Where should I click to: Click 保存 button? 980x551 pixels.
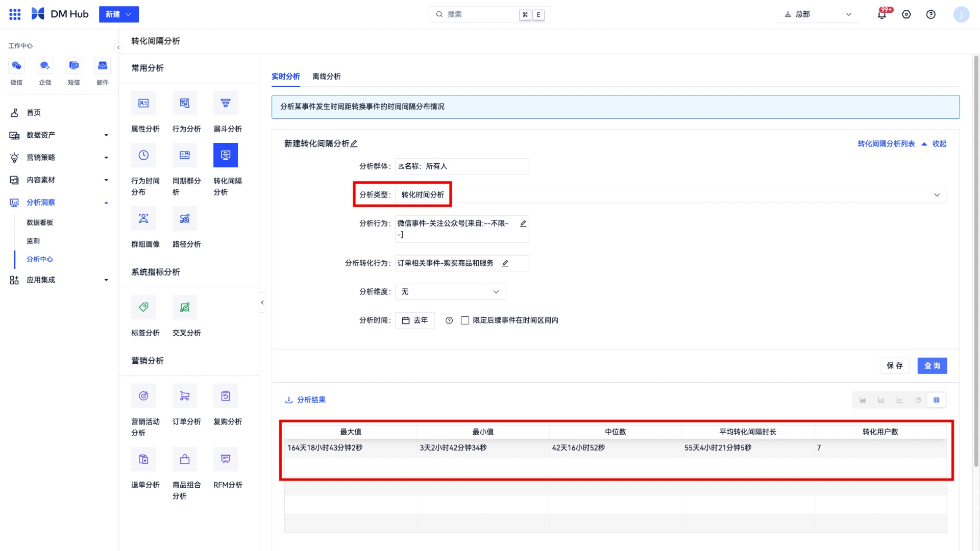[895, 366]
